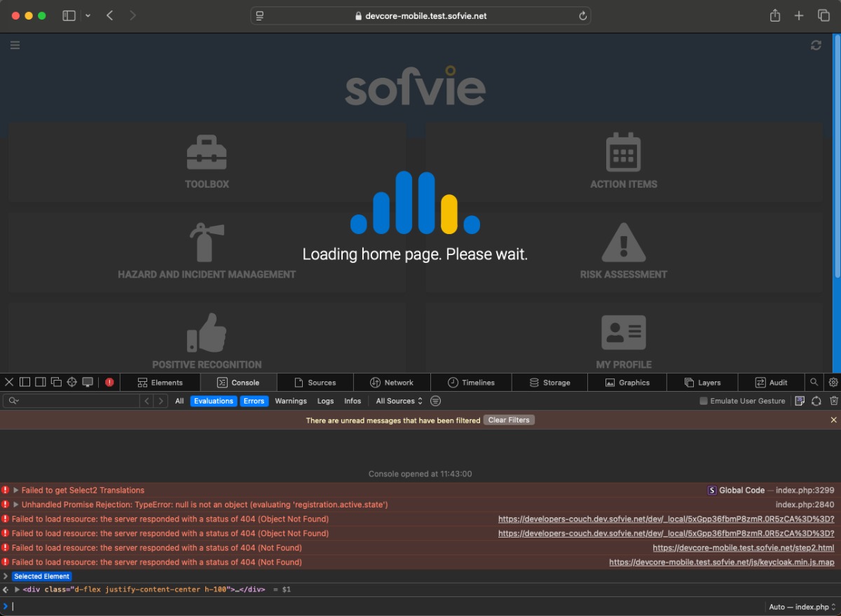
Task: Click the red error count badge
Action: [x=109, y=382]
